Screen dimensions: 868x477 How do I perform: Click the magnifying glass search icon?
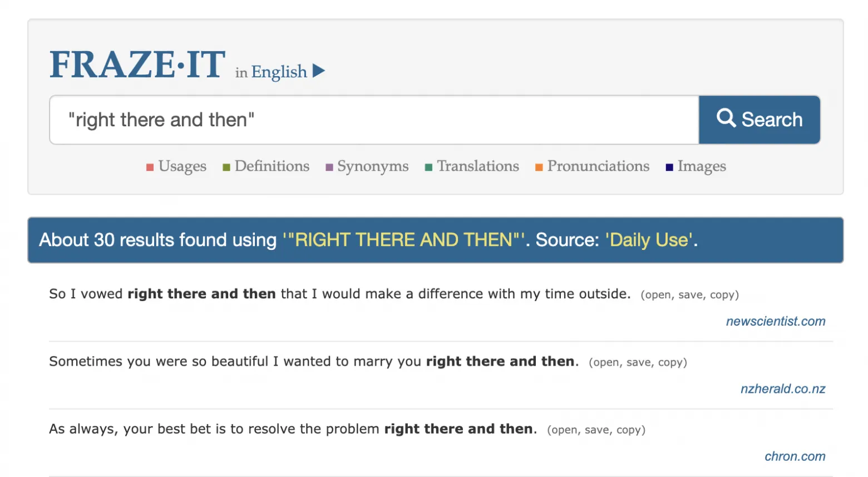(x=726, y=117)
